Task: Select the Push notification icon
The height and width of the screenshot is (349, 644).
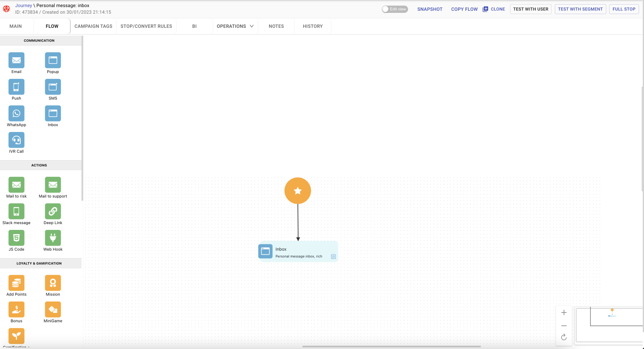Action: (17, 87)
